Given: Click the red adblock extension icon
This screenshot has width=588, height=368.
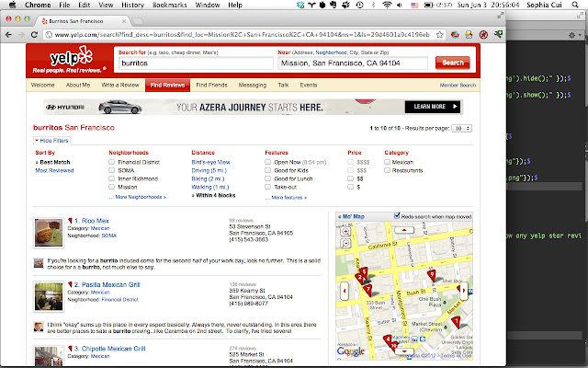Looking at the screenshot, I should point(483,35).
